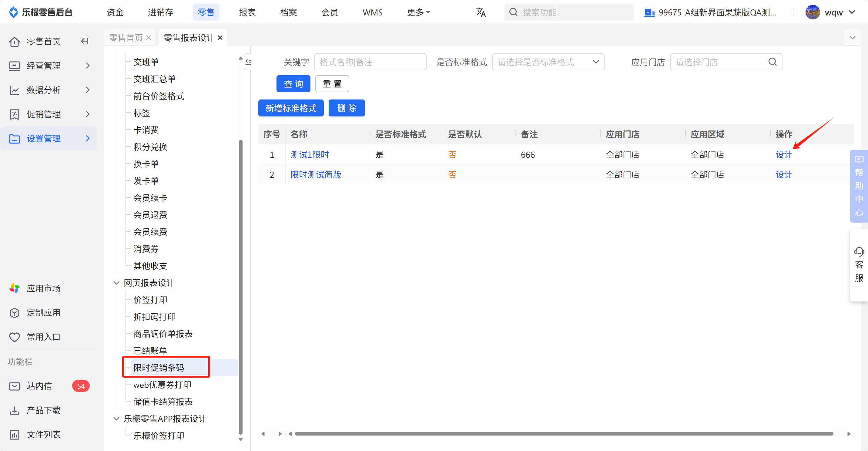This screenshot has height=451, width=868.
Task: Close the 零售首页 tab
Action: (x=149, y=38)
